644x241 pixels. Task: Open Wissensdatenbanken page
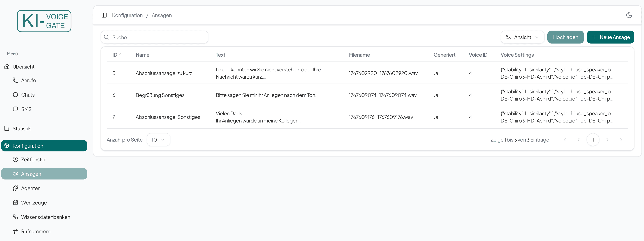click(45, 217)
